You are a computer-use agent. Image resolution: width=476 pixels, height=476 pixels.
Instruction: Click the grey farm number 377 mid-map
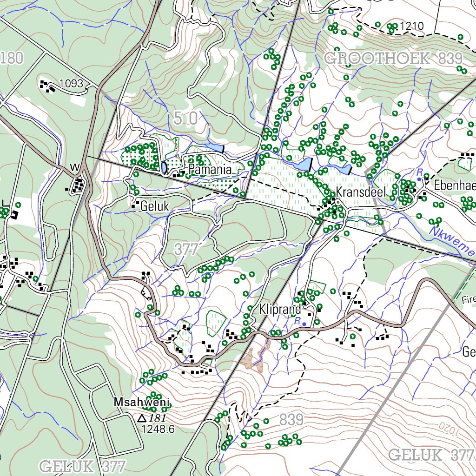coord(186,249)
